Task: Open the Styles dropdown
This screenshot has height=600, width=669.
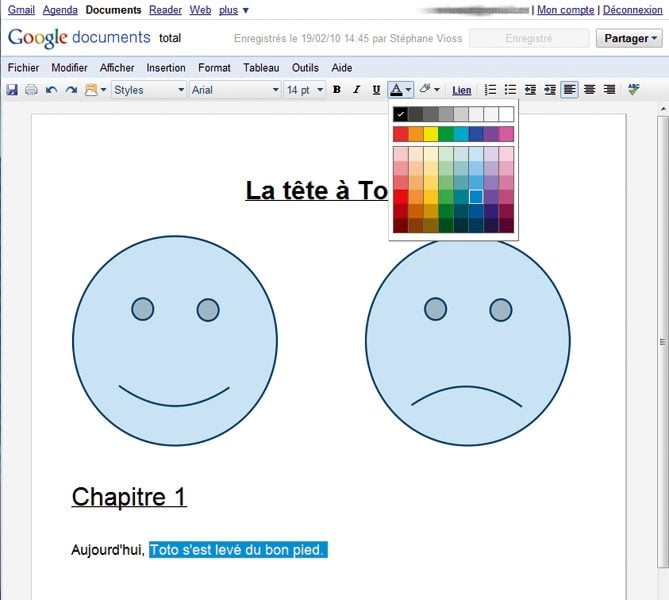Action: tap(148, 90)
